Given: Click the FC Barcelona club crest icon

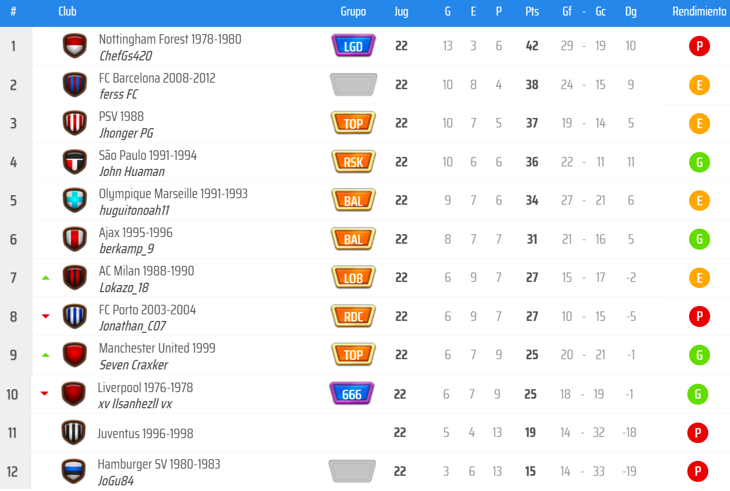Looking at the screenshot, I should 75,85.
